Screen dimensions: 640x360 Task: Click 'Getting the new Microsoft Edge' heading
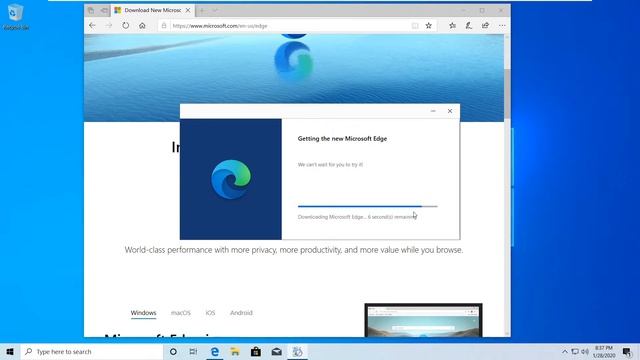(342, 139)
